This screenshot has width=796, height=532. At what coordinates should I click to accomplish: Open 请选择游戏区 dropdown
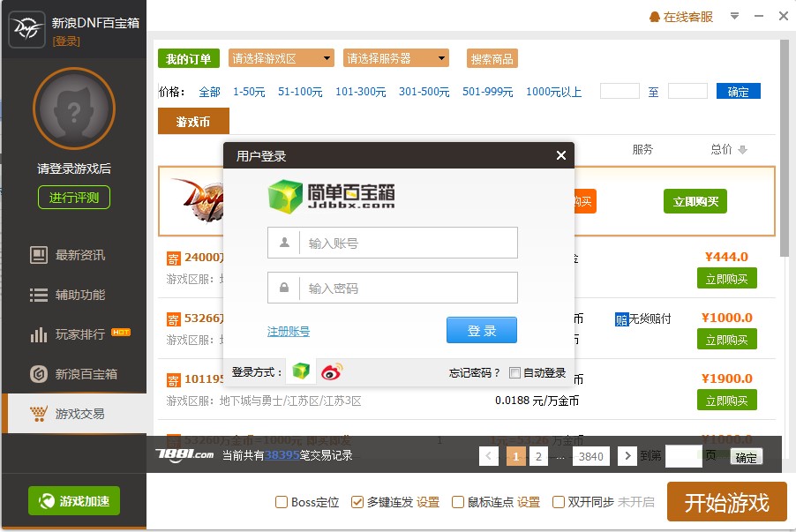[282, 58]
